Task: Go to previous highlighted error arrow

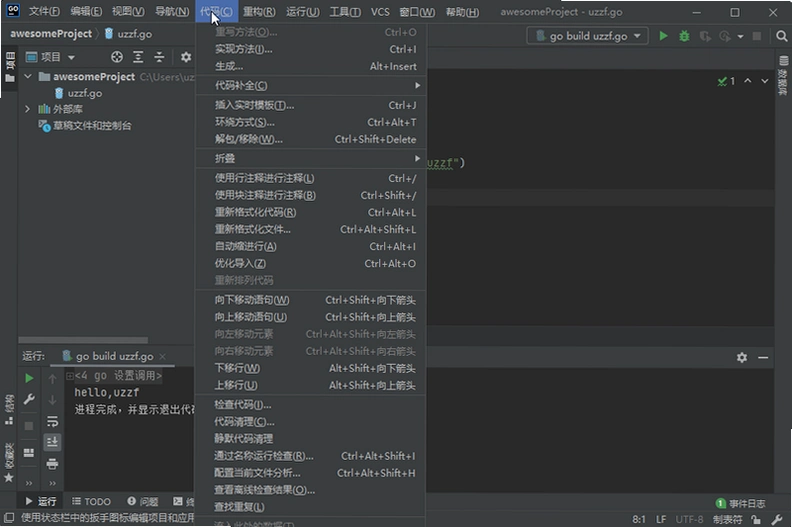Action: coord(748,81)
